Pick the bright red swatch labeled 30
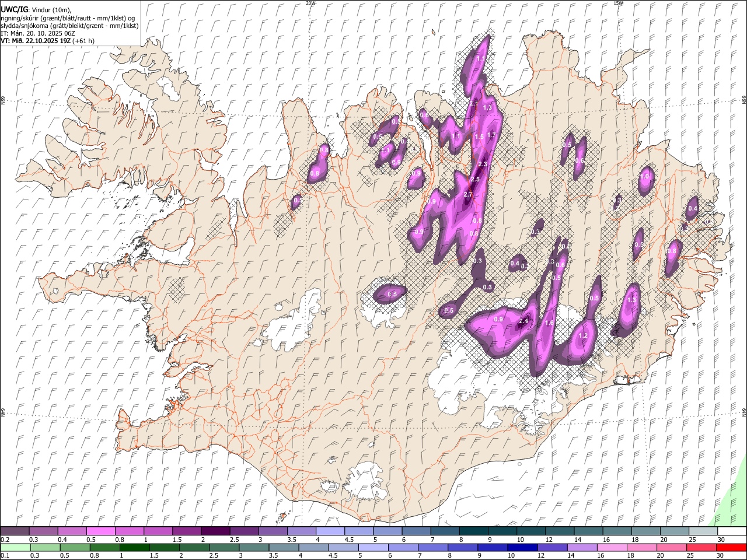Viewport: 747px width, 560px height. coord(731,548)
